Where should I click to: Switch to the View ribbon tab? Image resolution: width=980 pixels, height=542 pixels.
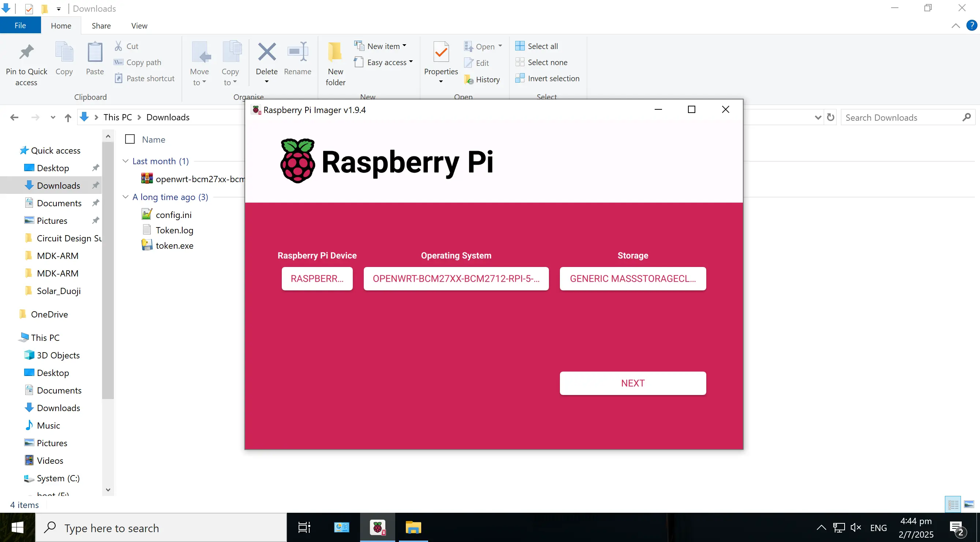click(139, 26)
